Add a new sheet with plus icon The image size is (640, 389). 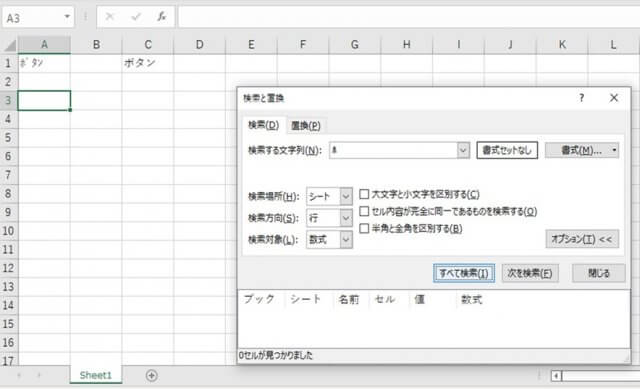(151, 375)
